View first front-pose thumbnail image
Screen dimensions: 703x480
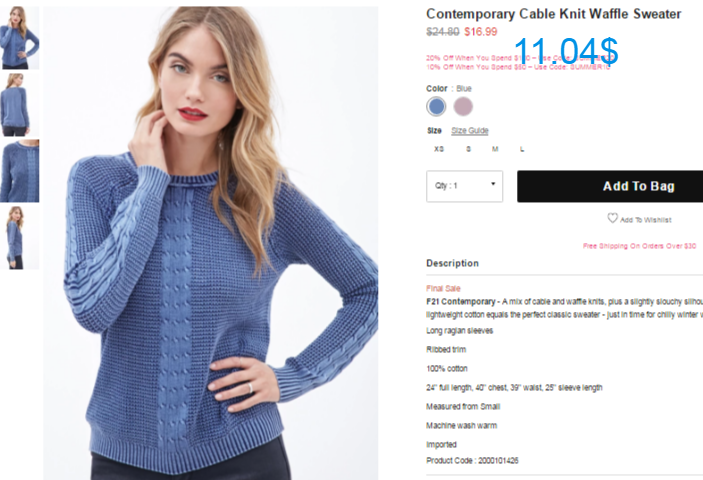[19, 38]
